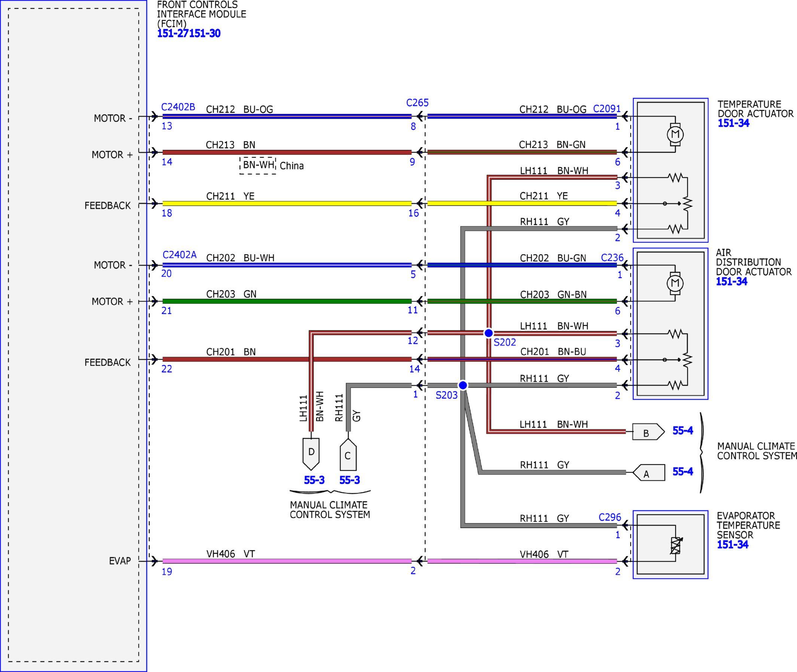Click the S203 splice dot
This screenshot has height=672, width=797.
[463, 385]
